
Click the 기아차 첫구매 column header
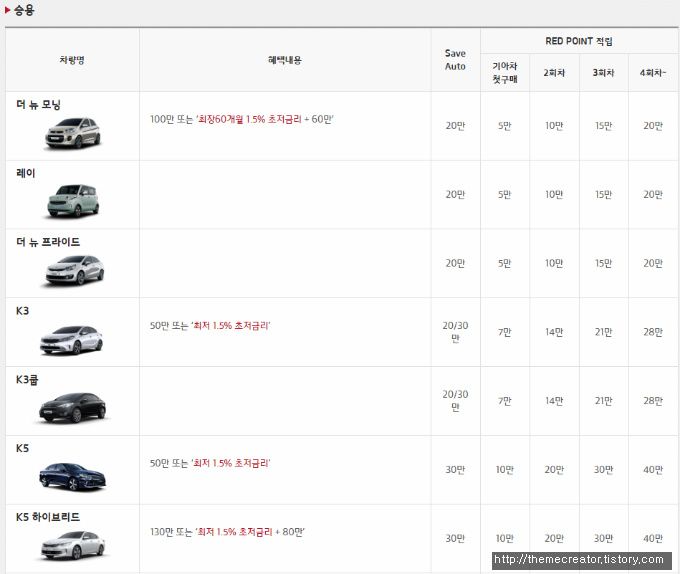pos(505,72)
